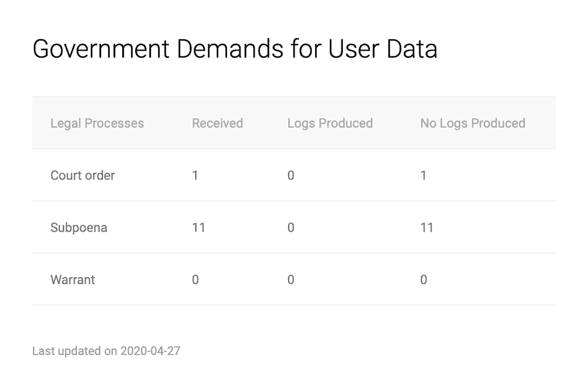The width and height of the screenshot is (588, 388).
Task: Click No Logs Produced value for Subpoena
Action: tap(426, 228)
